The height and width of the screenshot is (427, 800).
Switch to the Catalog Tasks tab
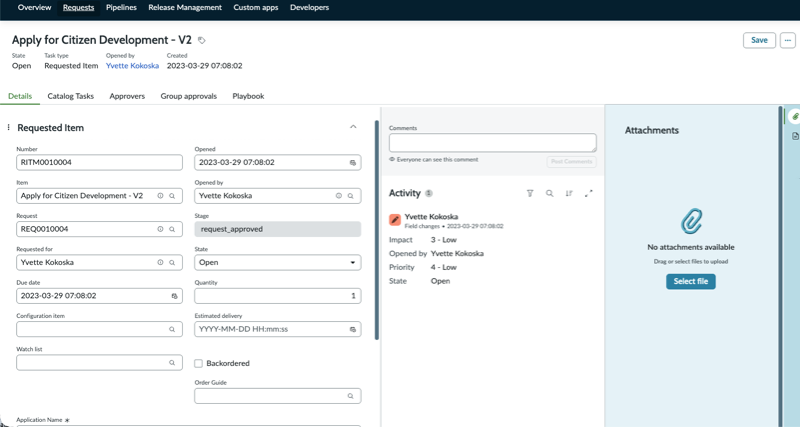[x=70, y=96]
